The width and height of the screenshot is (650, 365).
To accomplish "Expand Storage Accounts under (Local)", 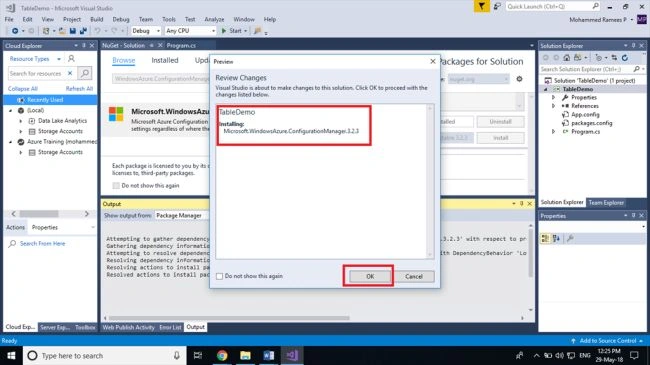I will (21, 131).
